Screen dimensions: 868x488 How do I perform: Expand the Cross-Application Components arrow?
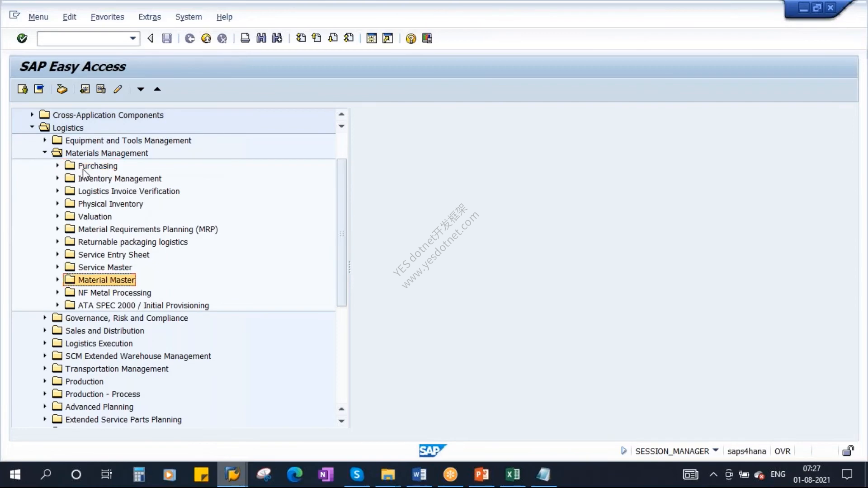[x=32, y=115]
